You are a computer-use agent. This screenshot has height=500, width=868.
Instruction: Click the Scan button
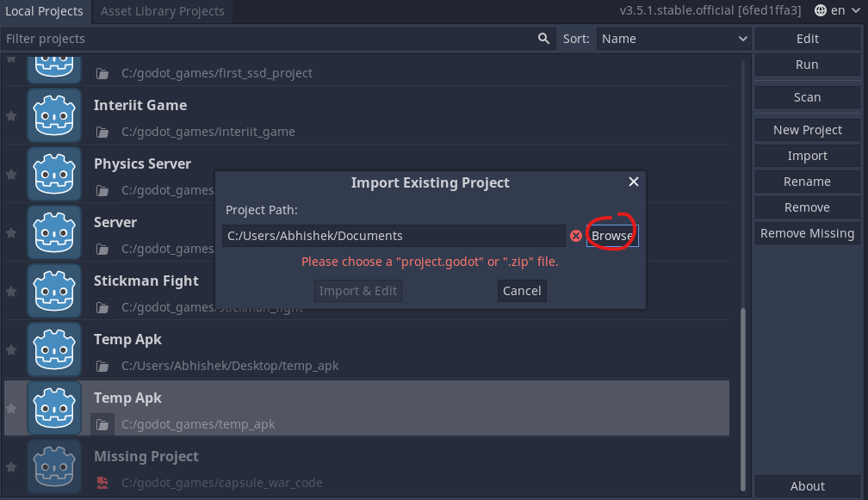click(807, 97)
